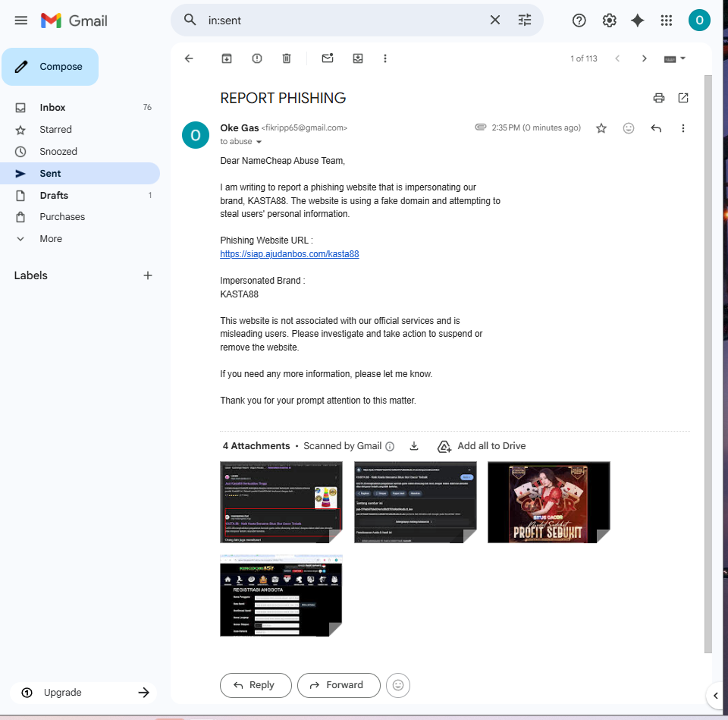Open first attachment search result screenshot
Screen dimensions: 728x720
(x=281, y=502)
